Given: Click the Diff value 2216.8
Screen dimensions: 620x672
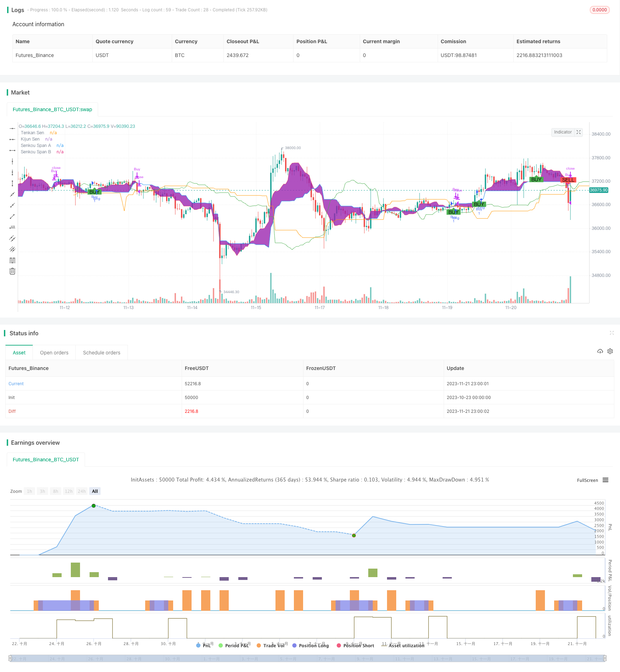Looking at the screenshot, I should pyautogui.click(x=192, y=411).
